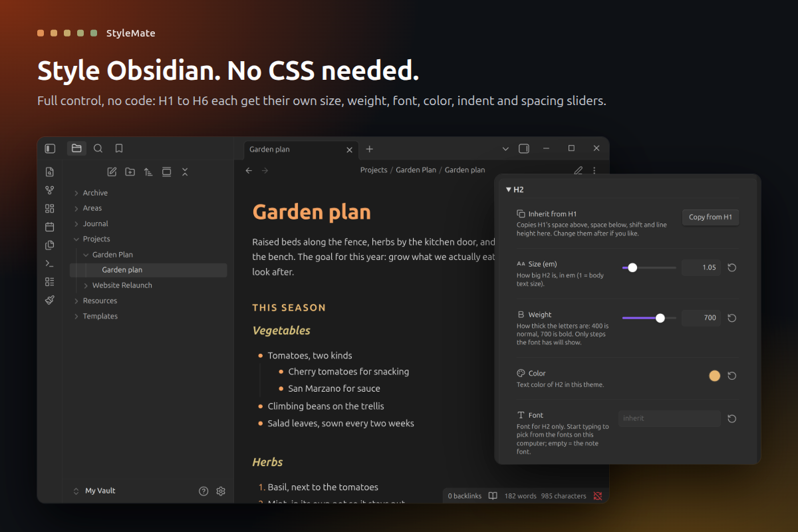Create a new note with pencil icon
The width and height of the screenshot is (798, 532).
(x=112, y=172)
